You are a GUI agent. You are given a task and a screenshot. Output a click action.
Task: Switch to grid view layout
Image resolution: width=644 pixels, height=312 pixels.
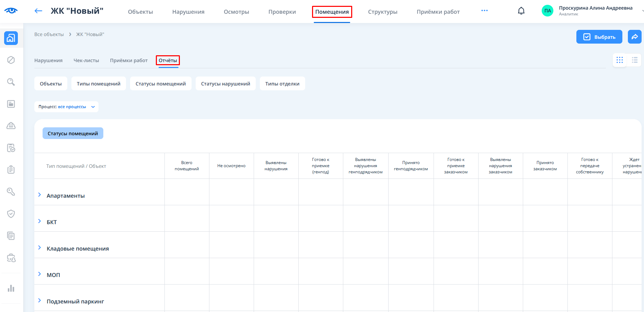(x=620, y=60)
